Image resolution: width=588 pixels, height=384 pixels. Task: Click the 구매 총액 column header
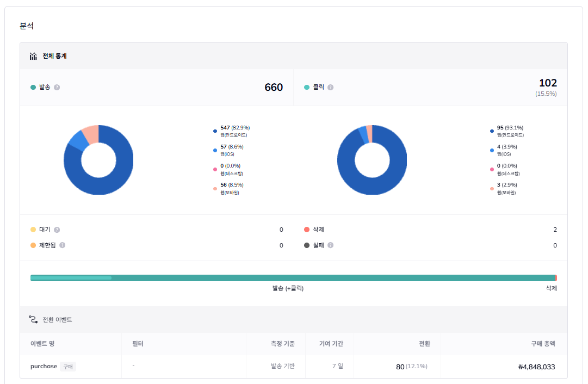(543, 344)
